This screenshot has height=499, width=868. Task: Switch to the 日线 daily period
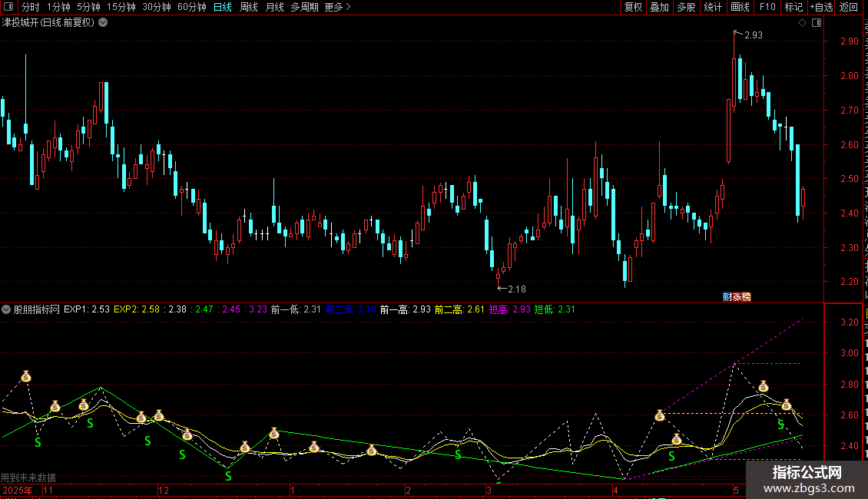coord(223,7)
